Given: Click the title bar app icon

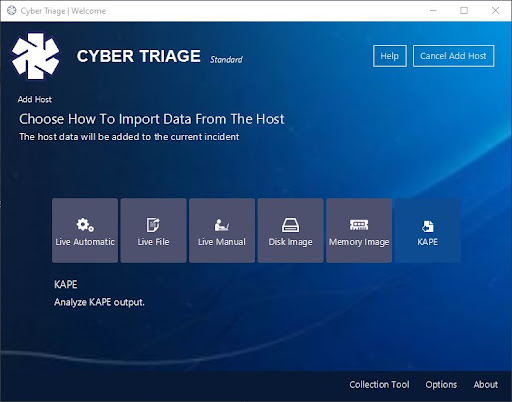Looking at the screenshot, I should (x=11, y=11).
